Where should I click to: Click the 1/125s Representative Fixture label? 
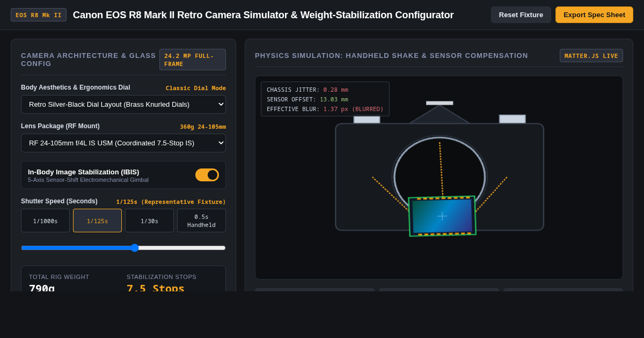pyautogui.click(x=171, y=202)
